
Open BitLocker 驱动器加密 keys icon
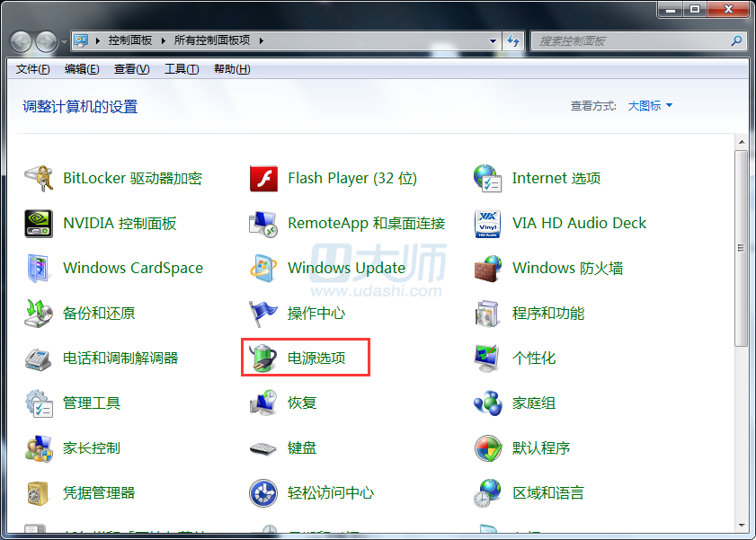[x=39, y=178]
